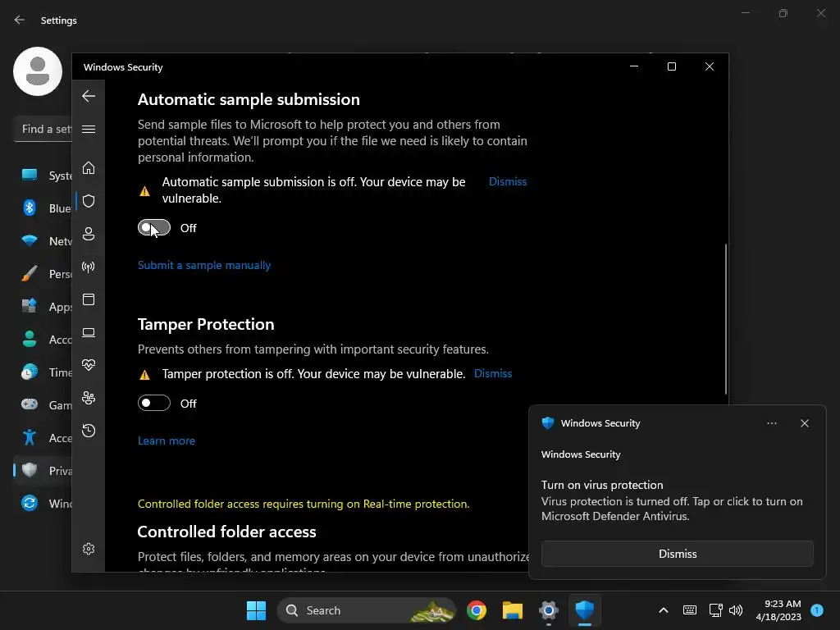The width and height of the screenshot is (840, 630).
Task: Open Network category in Settings sidebar
Action: pyautogui.click(x=44, y=240)
